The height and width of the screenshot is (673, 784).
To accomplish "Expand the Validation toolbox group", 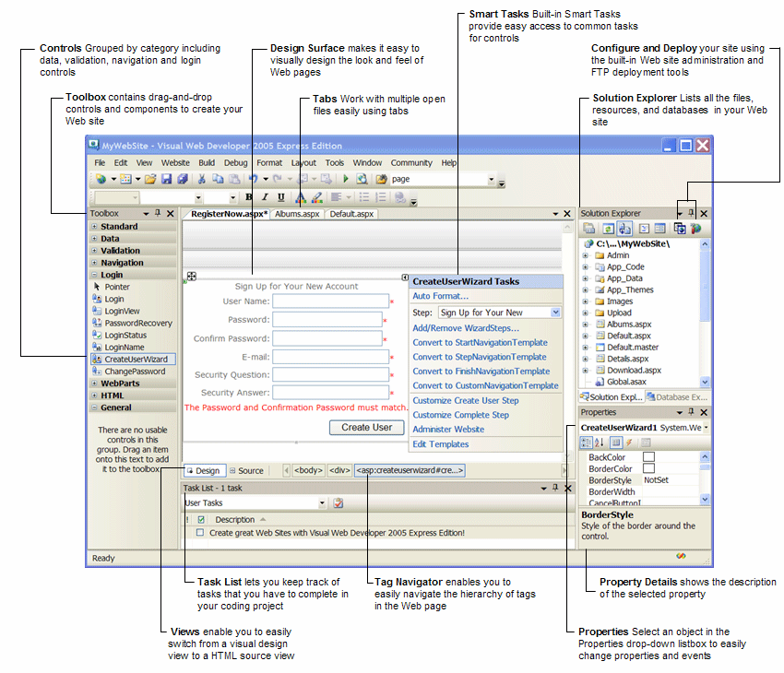I will coord(94,251).
